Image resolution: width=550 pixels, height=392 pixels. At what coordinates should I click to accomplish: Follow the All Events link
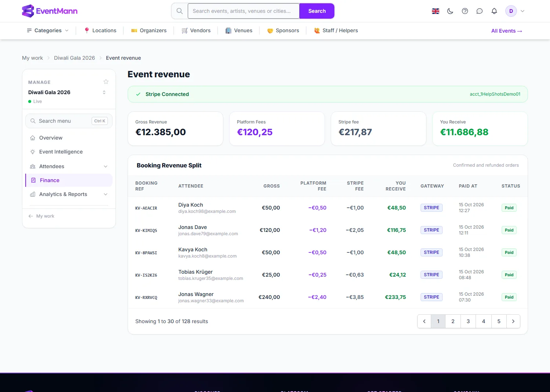tap(507, 31)
